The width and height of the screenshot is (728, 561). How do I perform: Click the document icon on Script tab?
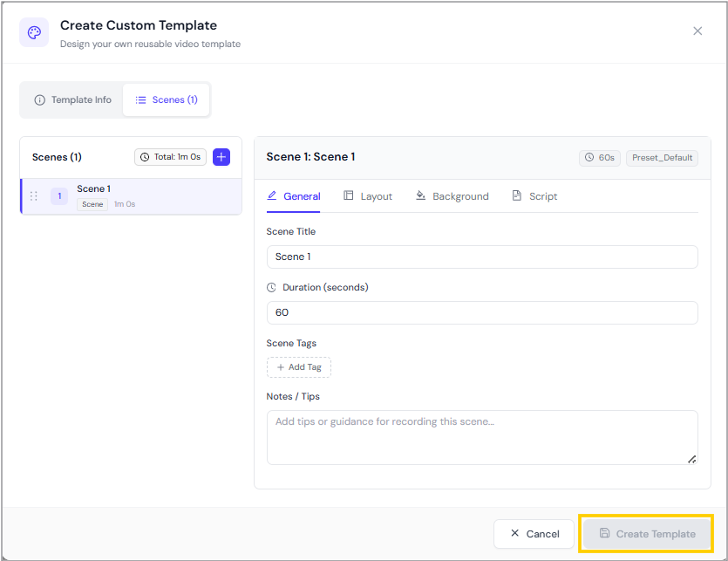(x=517, y=196)
